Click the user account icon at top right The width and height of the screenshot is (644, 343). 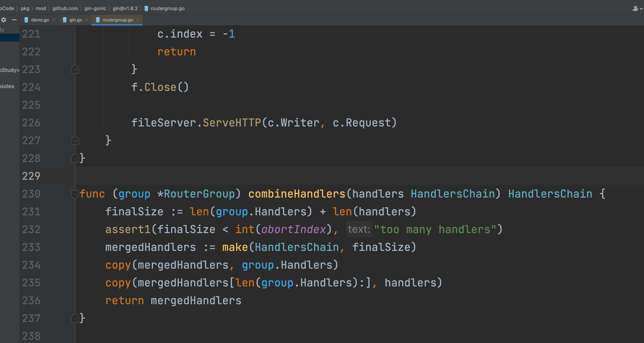635,8
